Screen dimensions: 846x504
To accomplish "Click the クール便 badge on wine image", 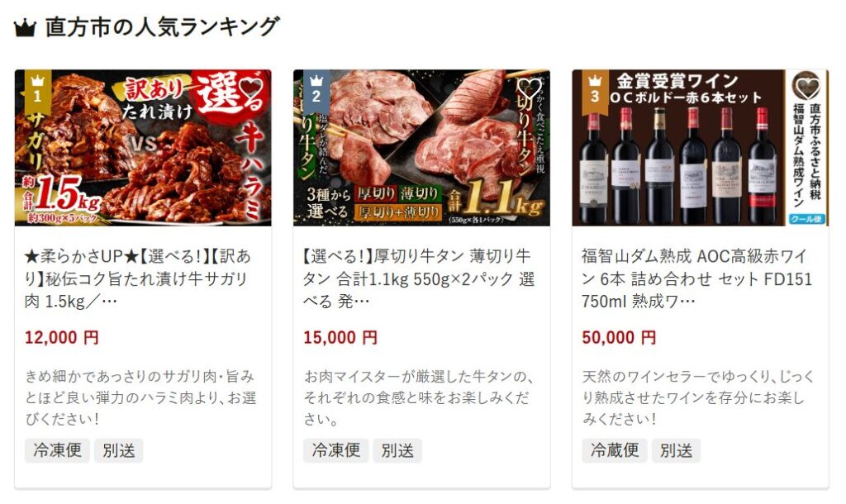I will click(806, 219).
